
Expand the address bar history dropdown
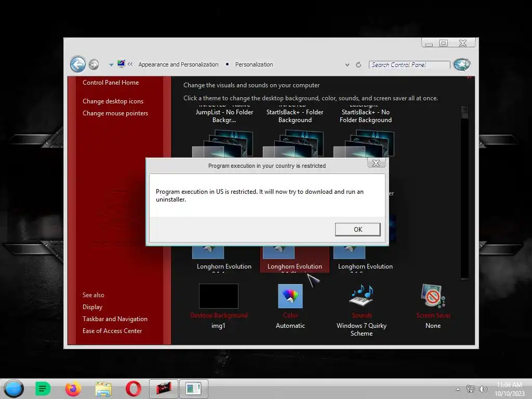point(347,64)
